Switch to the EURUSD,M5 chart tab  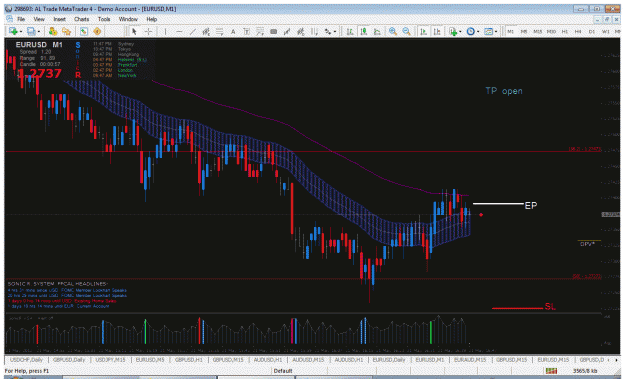pyautogui.click(x=150, y=360)
